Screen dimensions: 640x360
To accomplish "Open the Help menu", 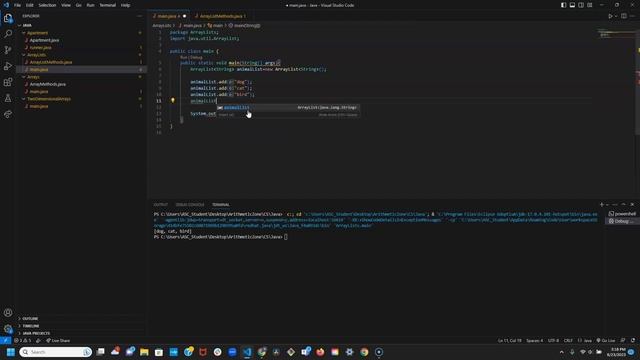I will tap(125, 5).
